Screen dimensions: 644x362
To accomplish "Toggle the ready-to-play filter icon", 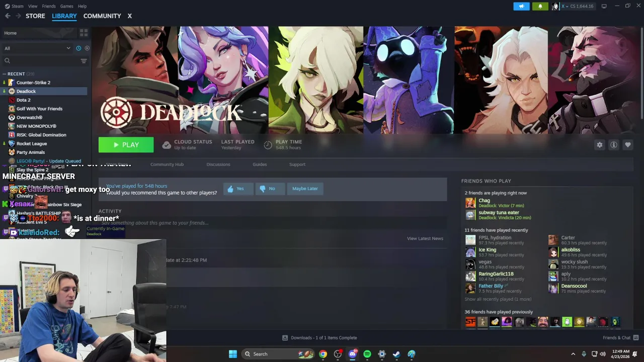I will tap(87, 48).
